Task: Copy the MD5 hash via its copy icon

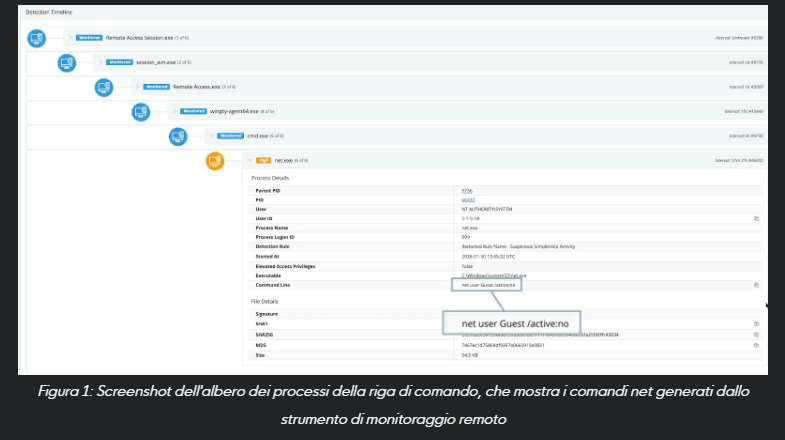Action: [756, 344]
